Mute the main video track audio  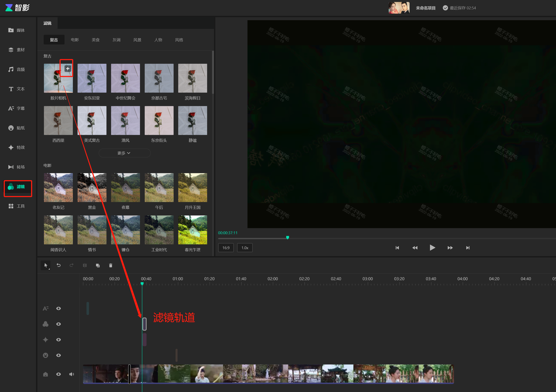71,374
